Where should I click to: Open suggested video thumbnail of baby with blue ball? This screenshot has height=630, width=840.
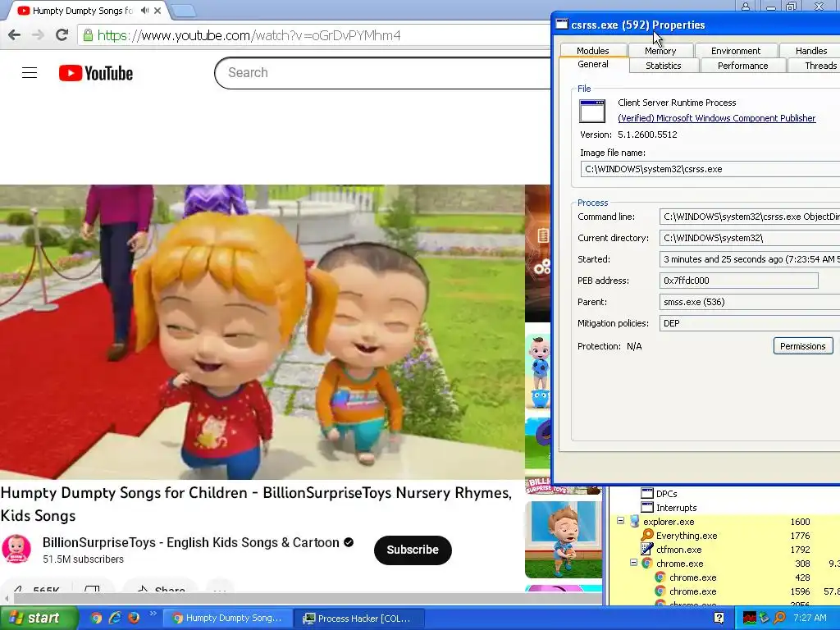point(538,372)
